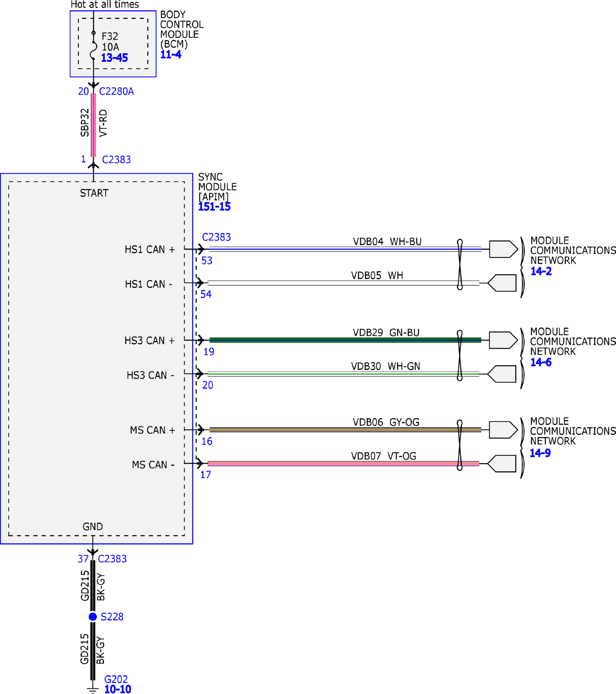Click the START terminal label

click(94, 193)
